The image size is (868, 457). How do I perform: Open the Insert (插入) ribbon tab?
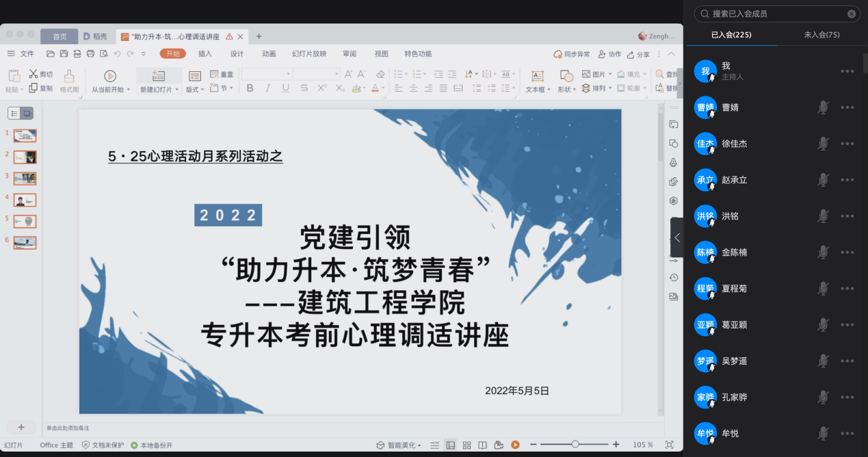point(205,54)
